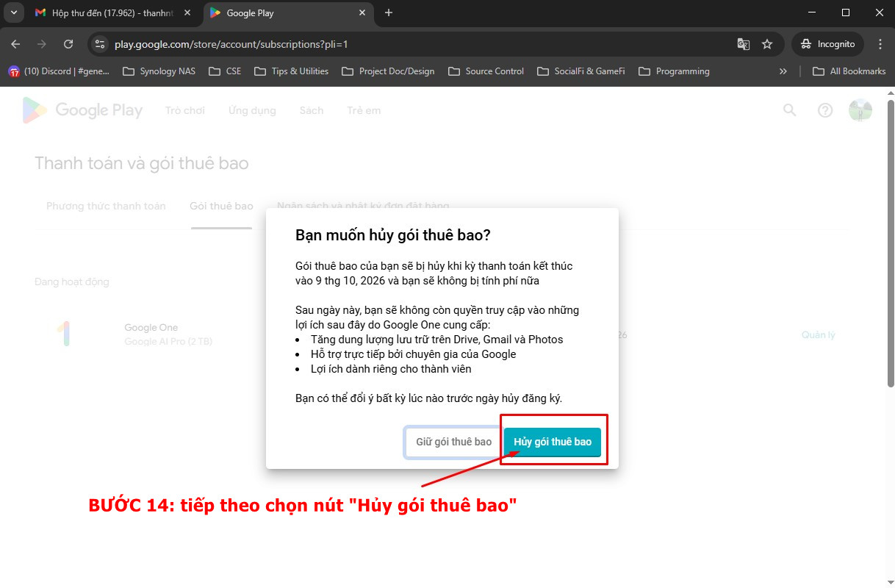Open a new tab with plus button
895x588 pixels.
coord(389,12)
